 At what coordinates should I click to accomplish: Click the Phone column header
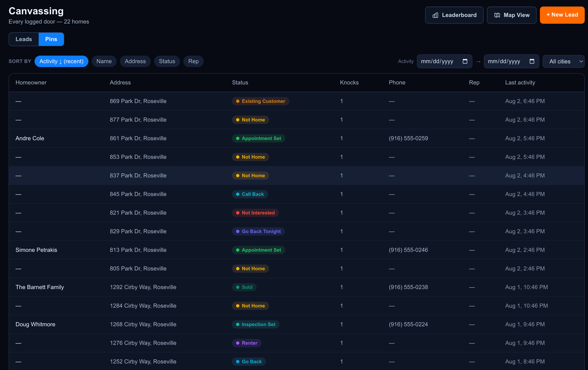[x=397, y=82]
